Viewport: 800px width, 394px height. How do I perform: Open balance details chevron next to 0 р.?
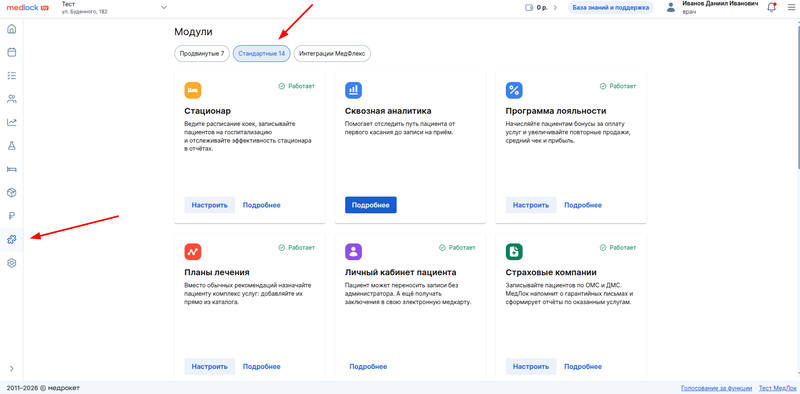tap(555, 8)
